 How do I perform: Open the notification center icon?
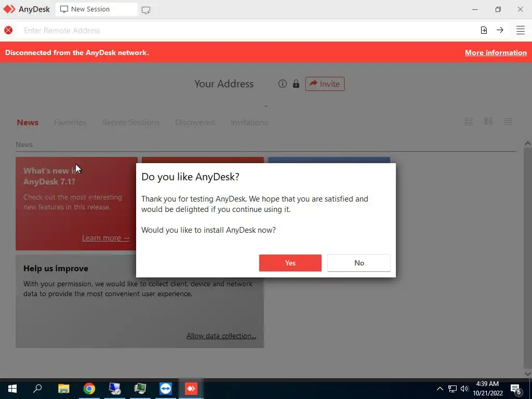516,390
